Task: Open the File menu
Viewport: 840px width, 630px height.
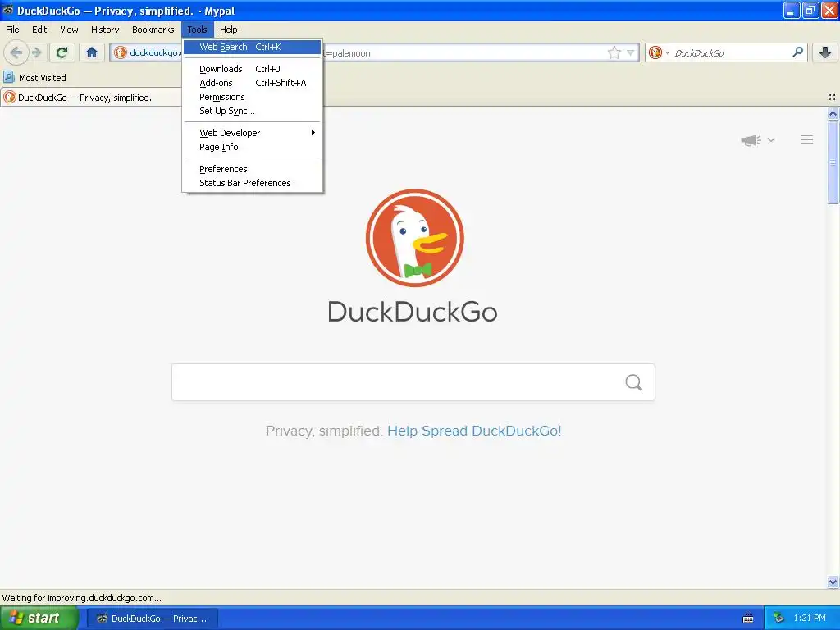Action: tap(12, 30)
